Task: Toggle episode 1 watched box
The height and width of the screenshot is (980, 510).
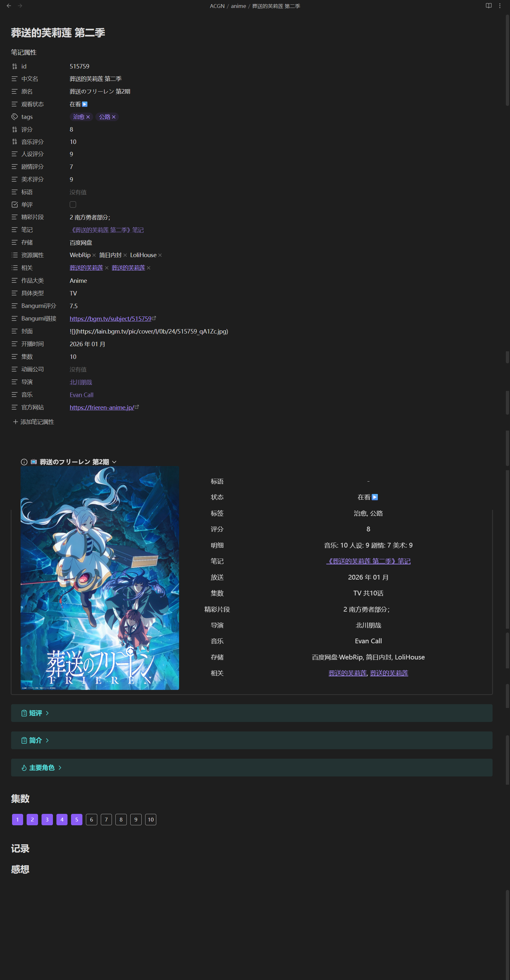Action: (x=17, y=820)
